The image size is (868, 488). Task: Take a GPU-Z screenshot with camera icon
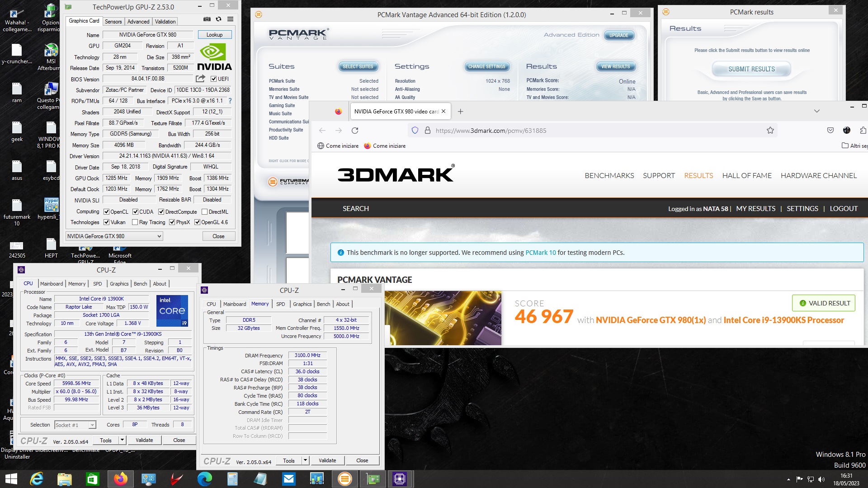tap(207, 19)
